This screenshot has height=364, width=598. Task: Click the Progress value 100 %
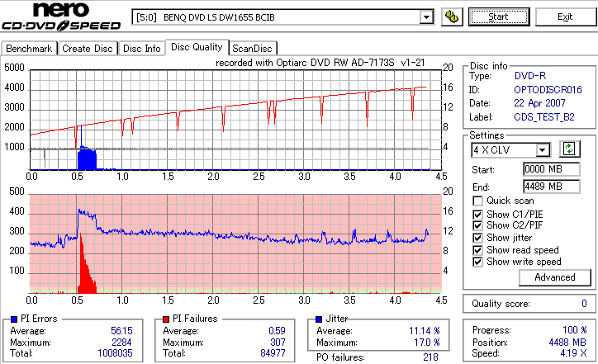[575, 330]
